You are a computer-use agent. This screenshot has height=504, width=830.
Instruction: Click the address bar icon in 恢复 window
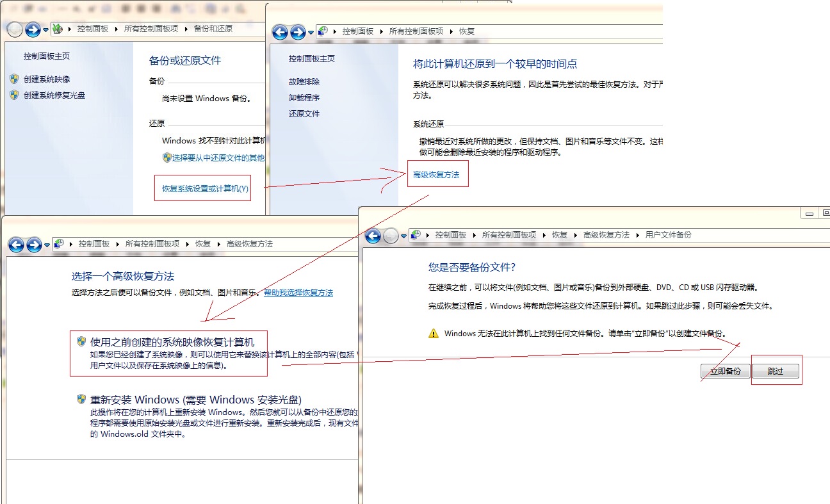[323, 31]
